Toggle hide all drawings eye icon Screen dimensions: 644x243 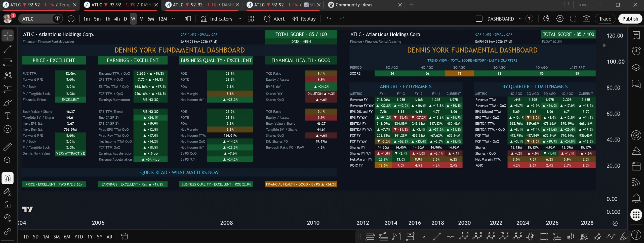pos(8,218)
